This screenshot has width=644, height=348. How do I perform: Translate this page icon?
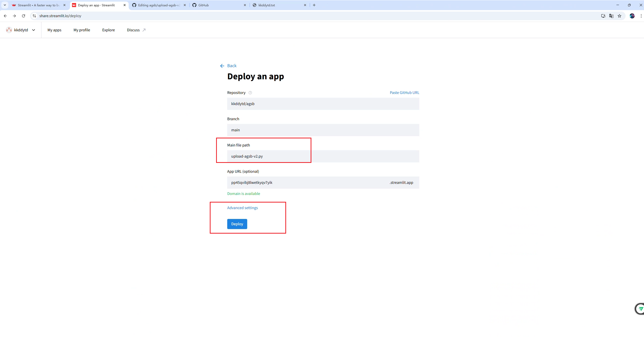(x=611, y=16)
